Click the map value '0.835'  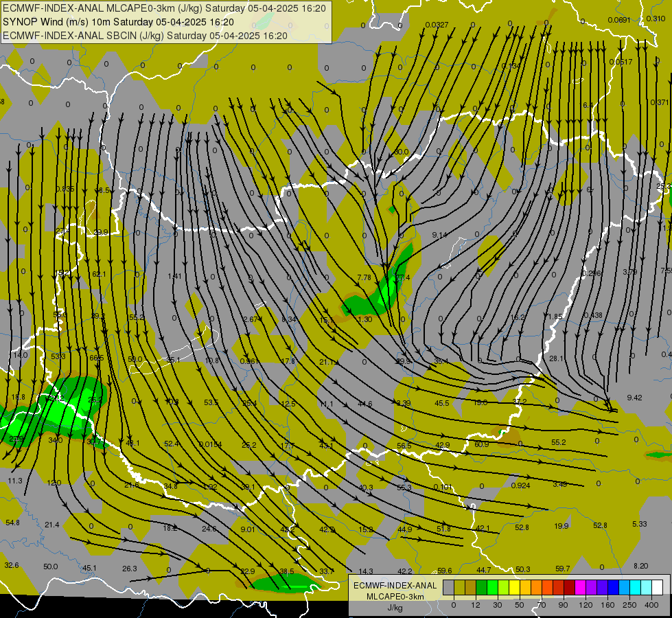[65, 189]
